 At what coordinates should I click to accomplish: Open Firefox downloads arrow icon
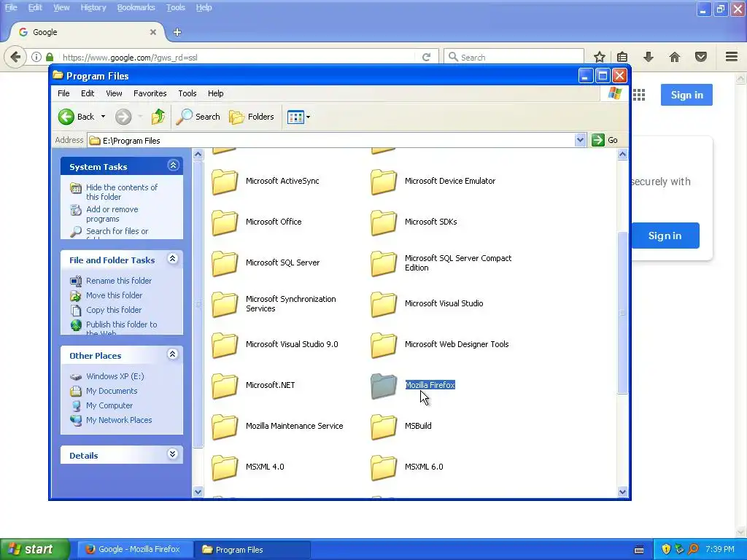(649, 57)
